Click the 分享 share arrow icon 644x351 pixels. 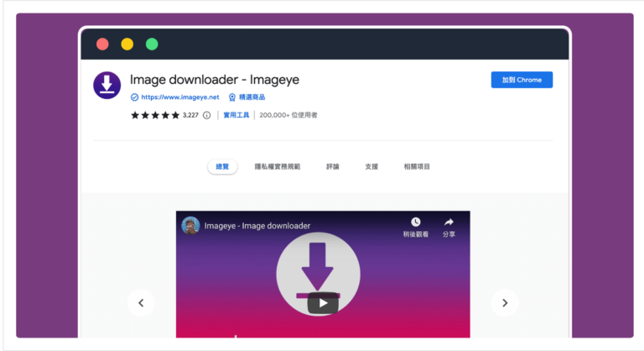pyautogui.click(x=449, y=223)
